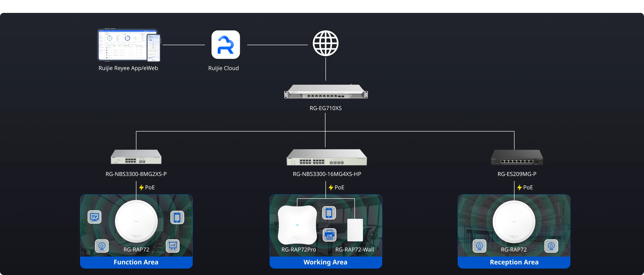Click the 'RG-RAP72Pro' label
This screenshot has height=275, width=644.
pos(299,250)
